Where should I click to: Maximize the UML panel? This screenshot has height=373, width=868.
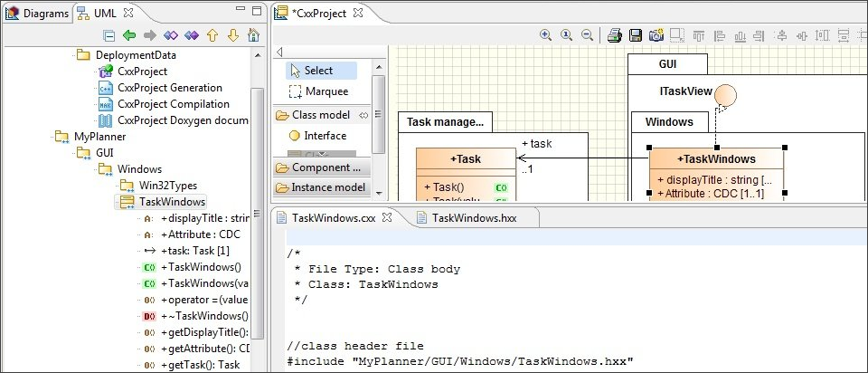(257, 11)
